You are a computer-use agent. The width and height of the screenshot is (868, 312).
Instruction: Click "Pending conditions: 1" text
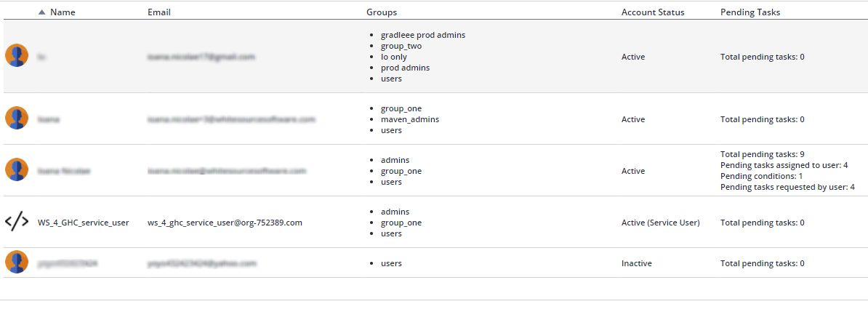pos(761,176)
